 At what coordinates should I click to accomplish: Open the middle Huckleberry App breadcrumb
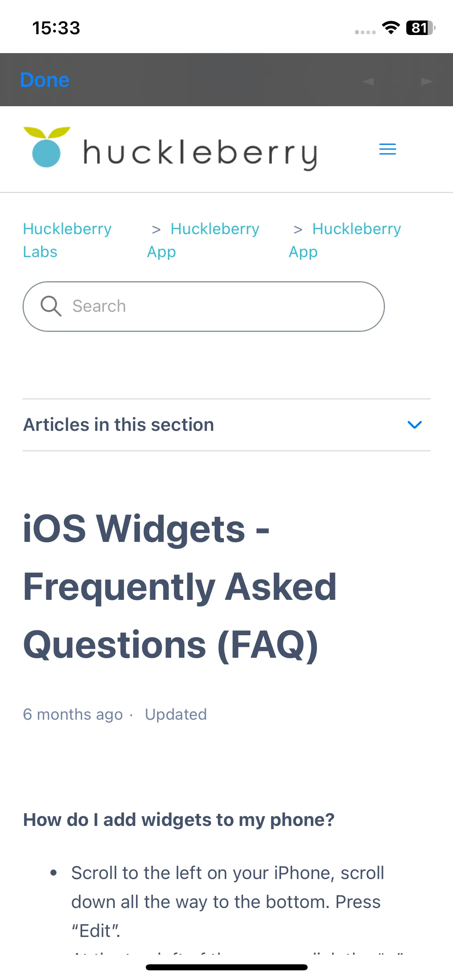pos(203,240)
